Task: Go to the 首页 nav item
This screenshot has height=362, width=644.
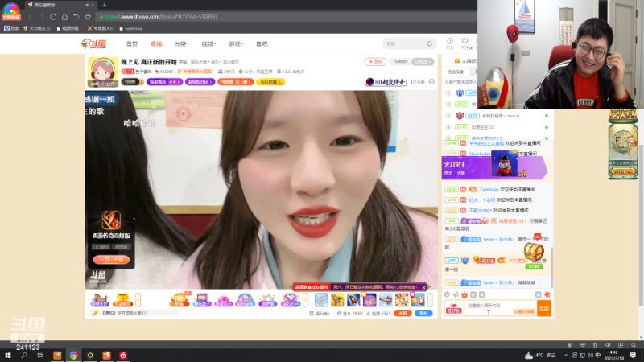Action: [x=132, y=44]
